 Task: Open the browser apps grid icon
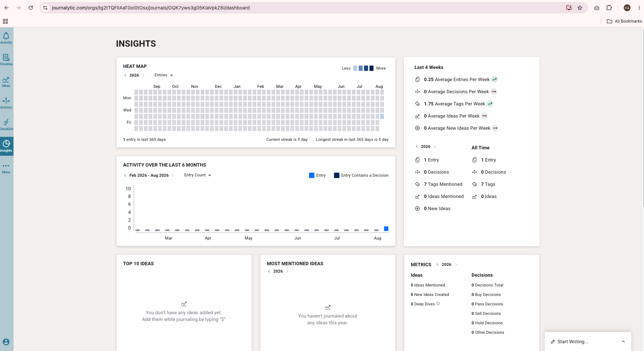tap(5, 21)
